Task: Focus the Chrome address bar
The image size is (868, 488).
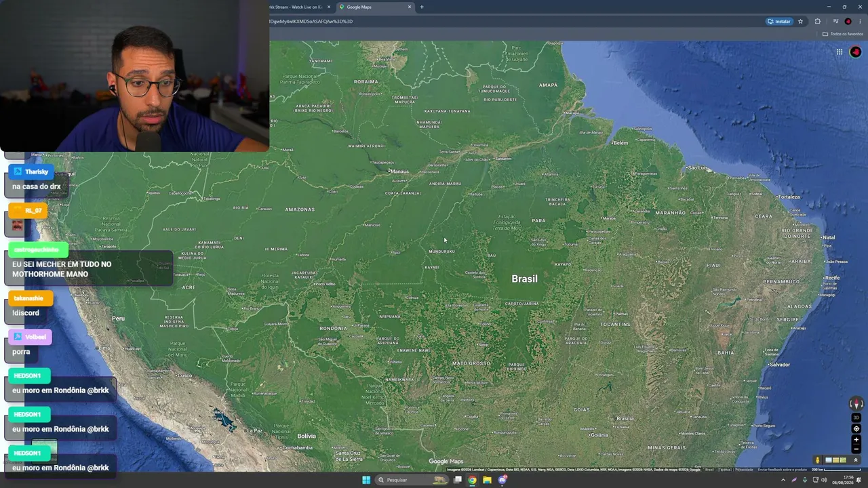Action: [515, 21]
